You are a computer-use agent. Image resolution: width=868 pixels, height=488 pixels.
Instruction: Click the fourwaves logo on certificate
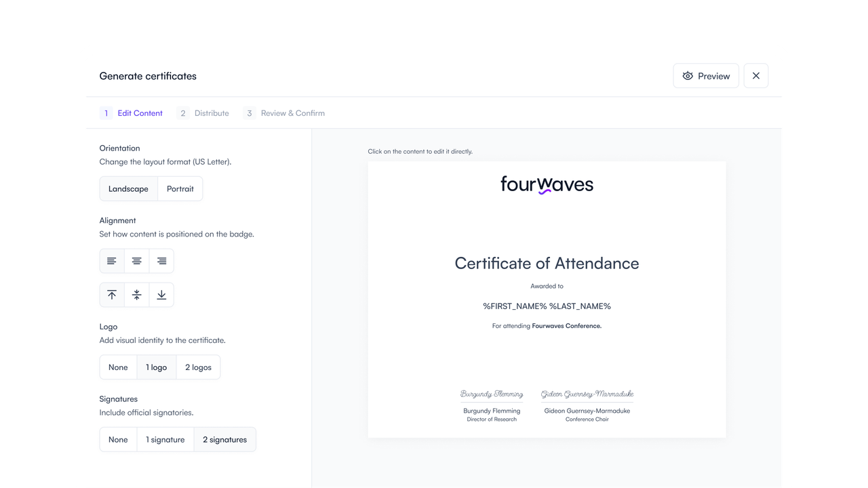coord(547,184)
